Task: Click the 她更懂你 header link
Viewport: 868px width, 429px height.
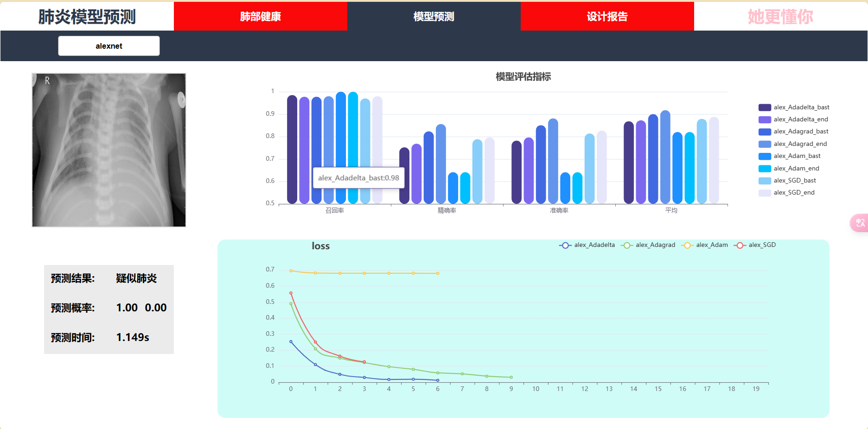Action: click(x=780, y=17)
